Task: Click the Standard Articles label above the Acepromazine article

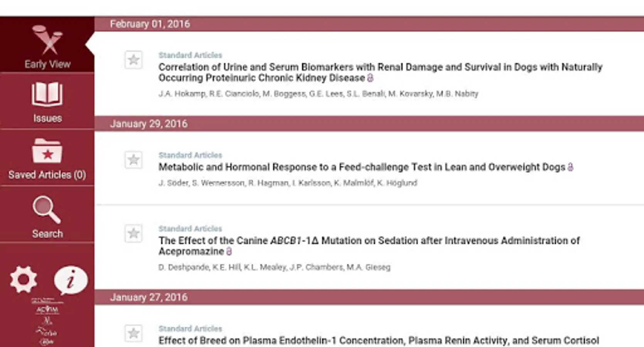Action: click(190, 229)
